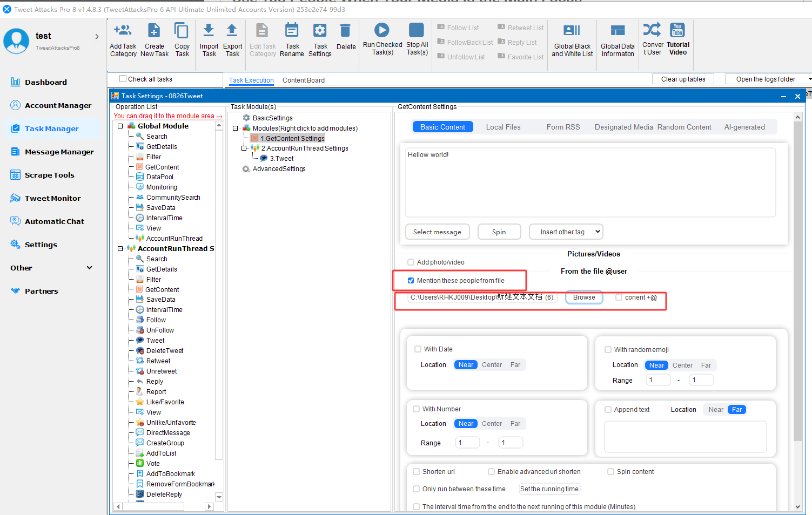Viewport: 812px width, 515px height.
Task: Click the Add Task Category icon
Action: click(123, 30)
